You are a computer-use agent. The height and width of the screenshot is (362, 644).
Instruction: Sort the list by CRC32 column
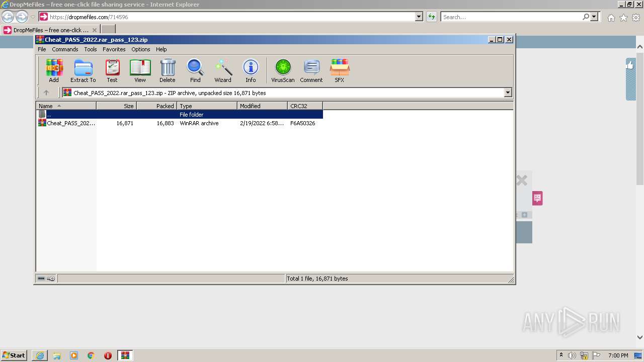point(305,106)
